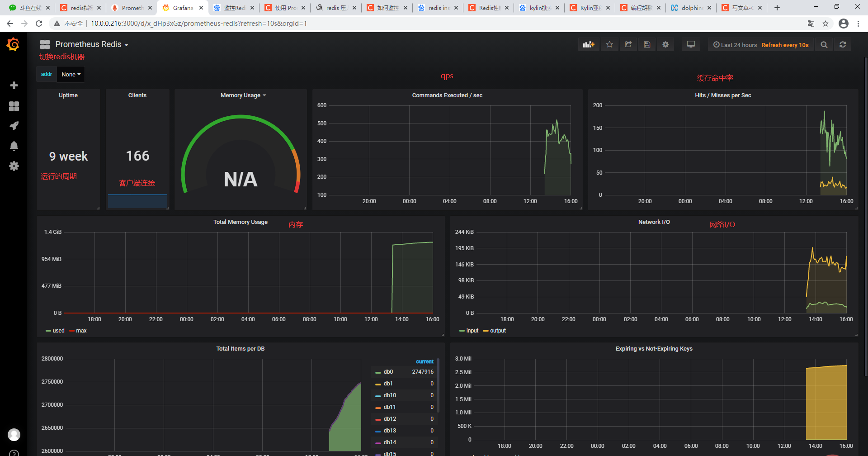Image resolution: width=868 pixels, height=456 pixels.
Task: Click the Refresh every 10s label
Action: (785, 45)
